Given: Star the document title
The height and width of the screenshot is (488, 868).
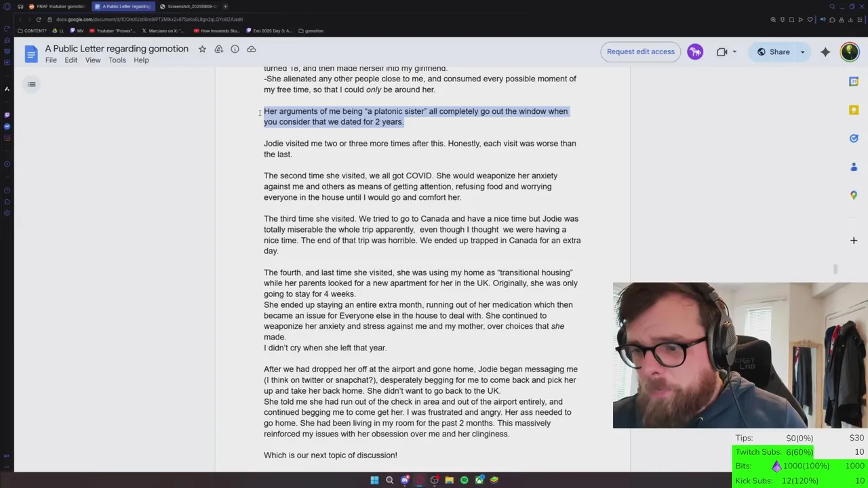Looking at the screenshot, I should 202,49.
